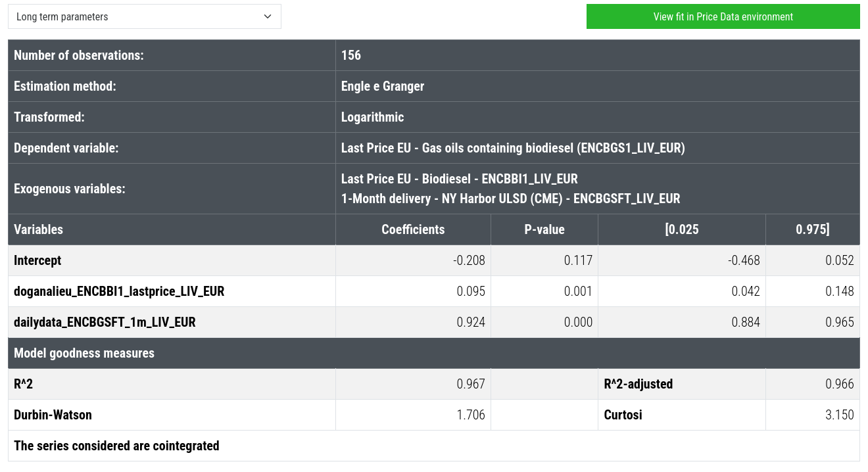Select Intercept lower bound -0.468

tap(744, 260)
